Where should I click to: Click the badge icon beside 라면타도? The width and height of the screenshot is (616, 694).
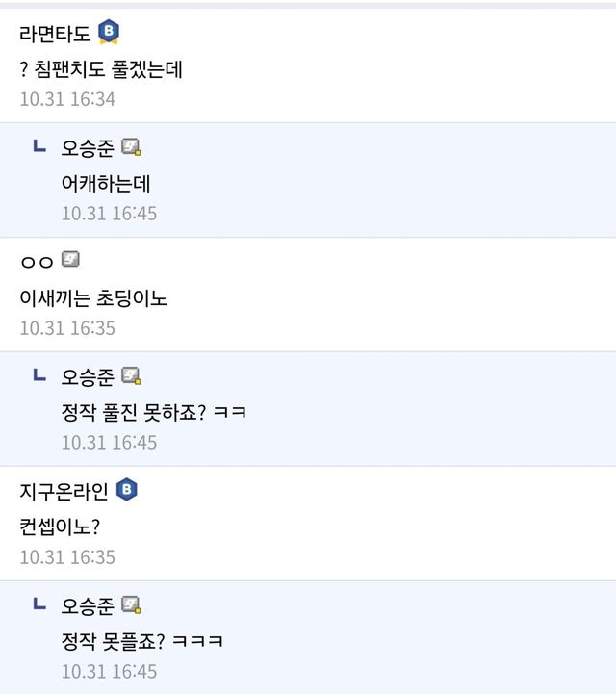point(109,33)
